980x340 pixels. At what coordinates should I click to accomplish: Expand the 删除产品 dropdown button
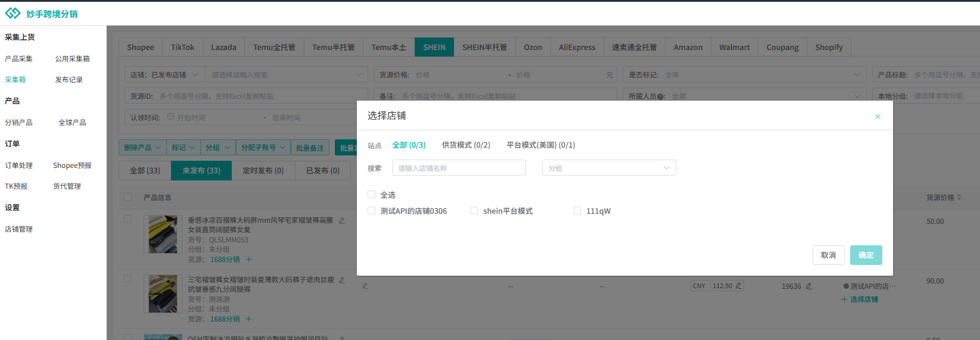[142, 148]
